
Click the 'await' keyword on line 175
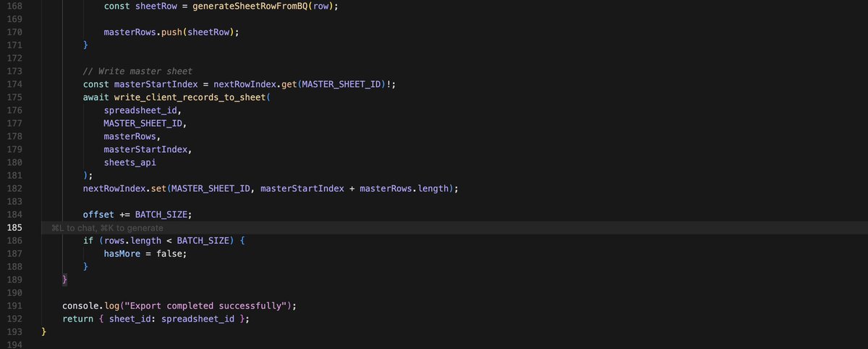click(x=96, y=97)
